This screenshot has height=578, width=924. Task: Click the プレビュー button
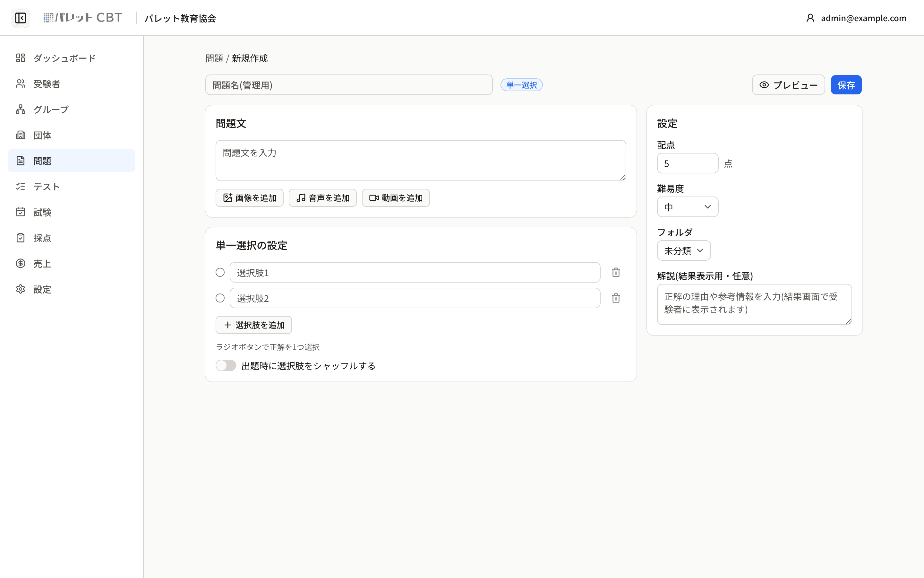(x=788, y=85)
